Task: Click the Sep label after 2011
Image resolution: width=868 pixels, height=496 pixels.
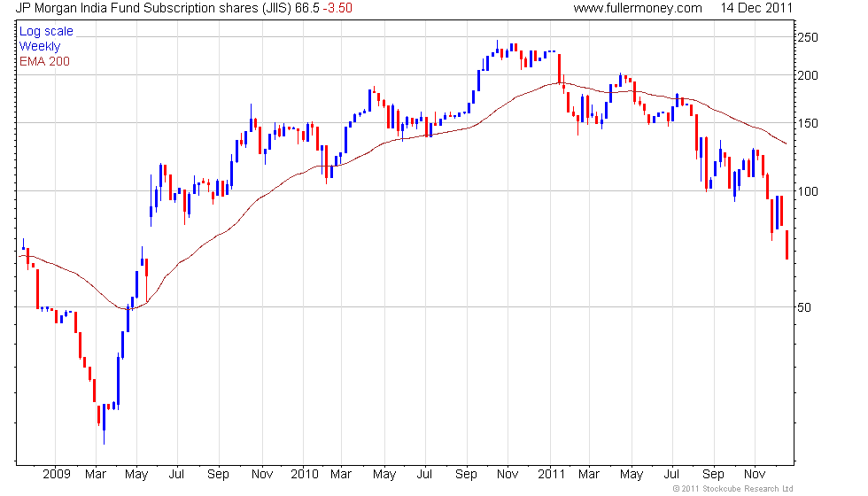Action: pyautogui.click(x=713, y=475)
